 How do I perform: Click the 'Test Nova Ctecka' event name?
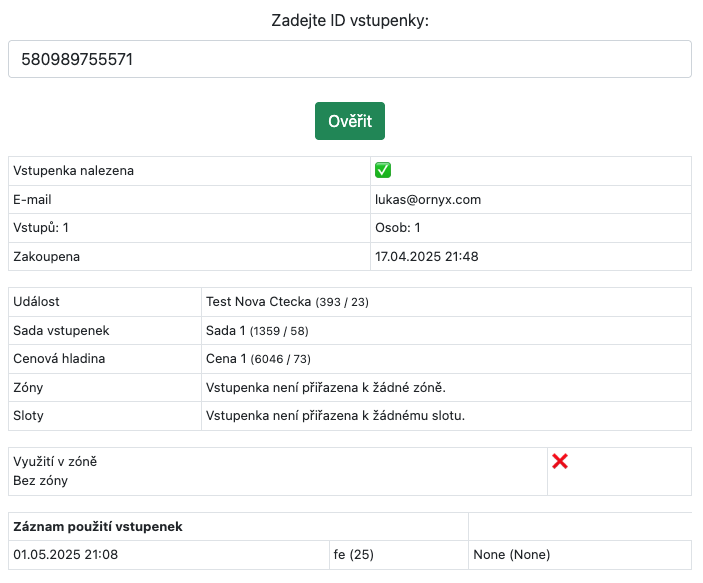click(x=259, y=301)
